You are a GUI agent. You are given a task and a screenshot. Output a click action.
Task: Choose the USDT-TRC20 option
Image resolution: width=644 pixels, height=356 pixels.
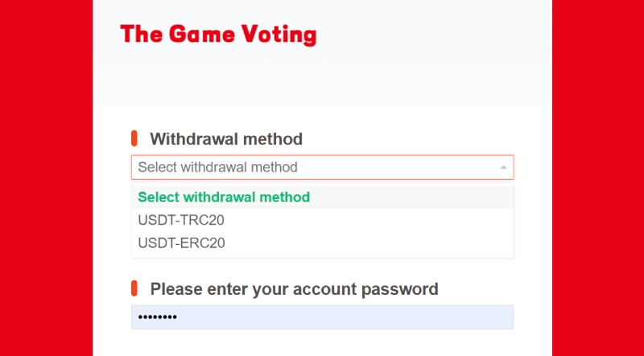coord(181,219)
